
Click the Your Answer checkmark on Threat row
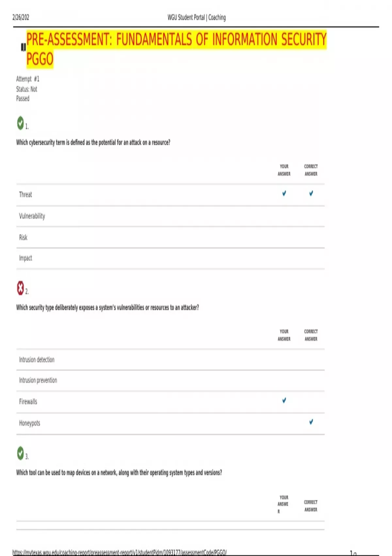pyautogui.click(x=284, y=194)
